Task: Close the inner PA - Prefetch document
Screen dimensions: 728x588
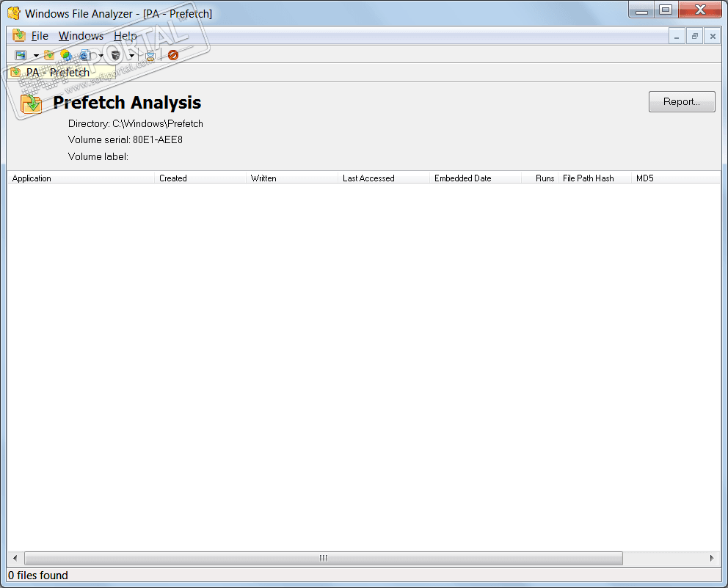Action: [x=713, y=36]
